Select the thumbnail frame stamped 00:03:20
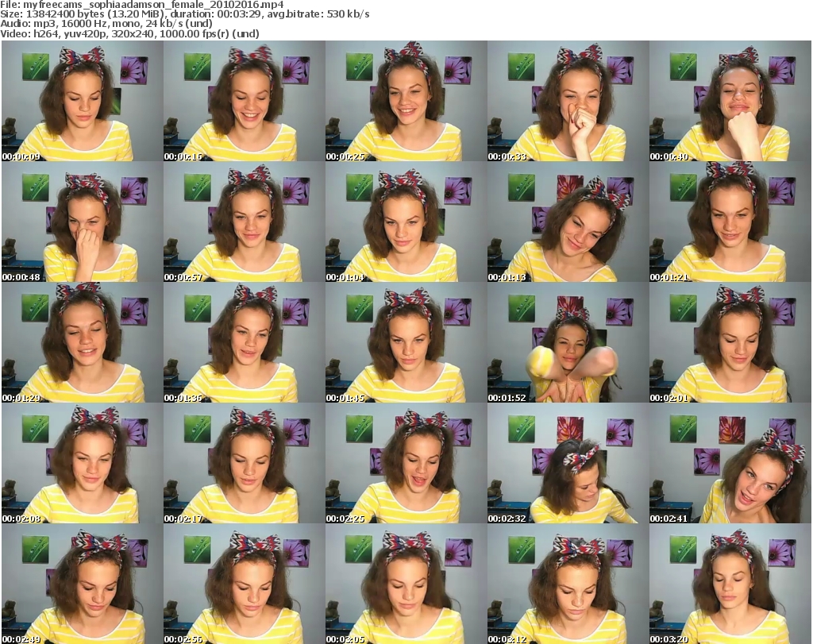 tap(730, 584)
